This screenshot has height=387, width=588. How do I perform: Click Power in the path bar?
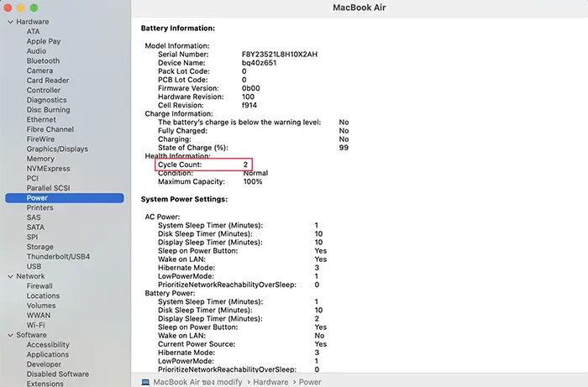click(310, 382)
